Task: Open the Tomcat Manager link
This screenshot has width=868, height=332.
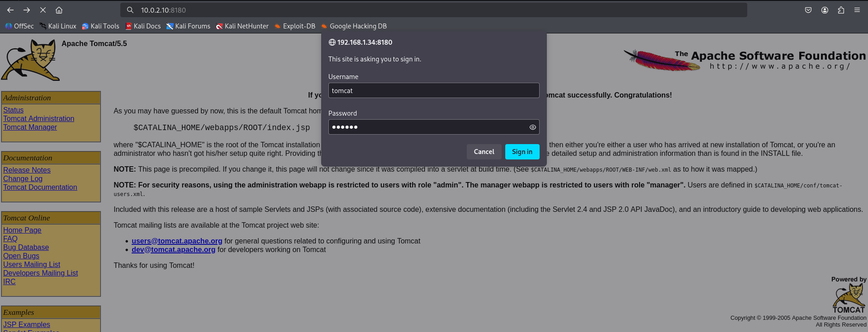Action: 30,127
